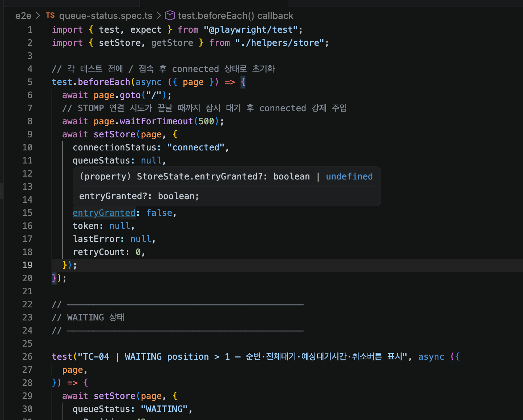Click the dimmed getStore import name
This screenshot has height=420, width=523.
point(172,43)
